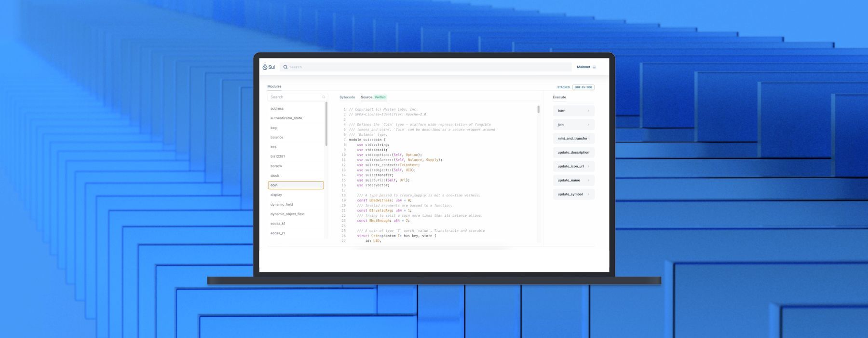The width and height of the screenshot is (868, 338).
Task: Click 'const EBadWitness: u64 = 0;' line
Action: point(384,200)
